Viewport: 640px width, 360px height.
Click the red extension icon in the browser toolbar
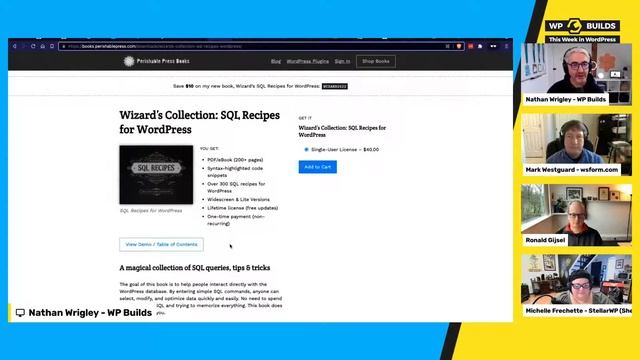coord(471,46)
